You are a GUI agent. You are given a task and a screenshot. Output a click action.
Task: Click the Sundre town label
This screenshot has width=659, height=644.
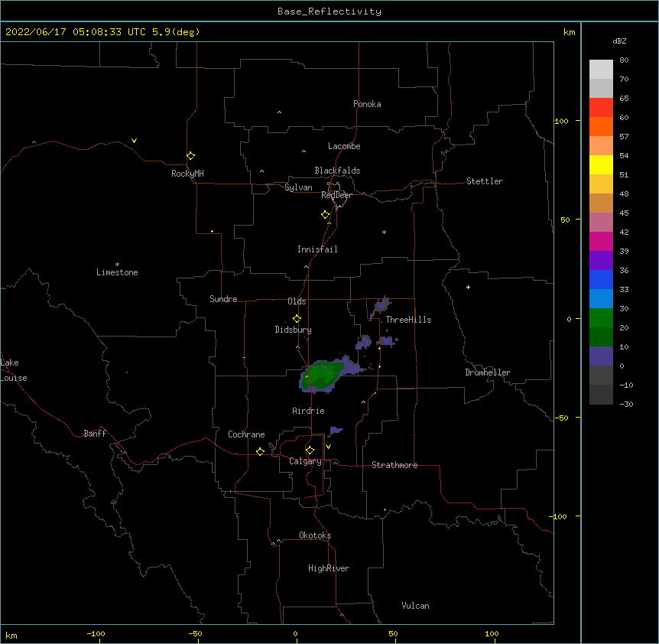coord(223,299)
